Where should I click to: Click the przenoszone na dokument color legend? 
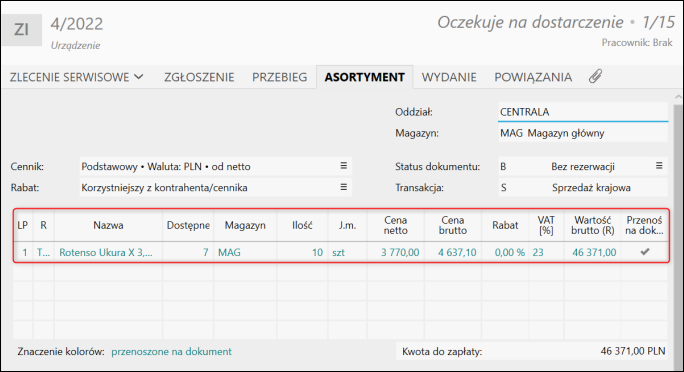(x=171, y=352)
